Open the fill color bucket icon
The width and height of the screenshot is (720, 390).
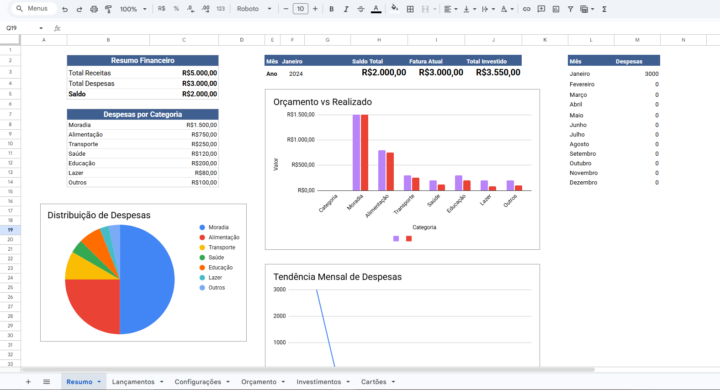(x=394, y=9)
